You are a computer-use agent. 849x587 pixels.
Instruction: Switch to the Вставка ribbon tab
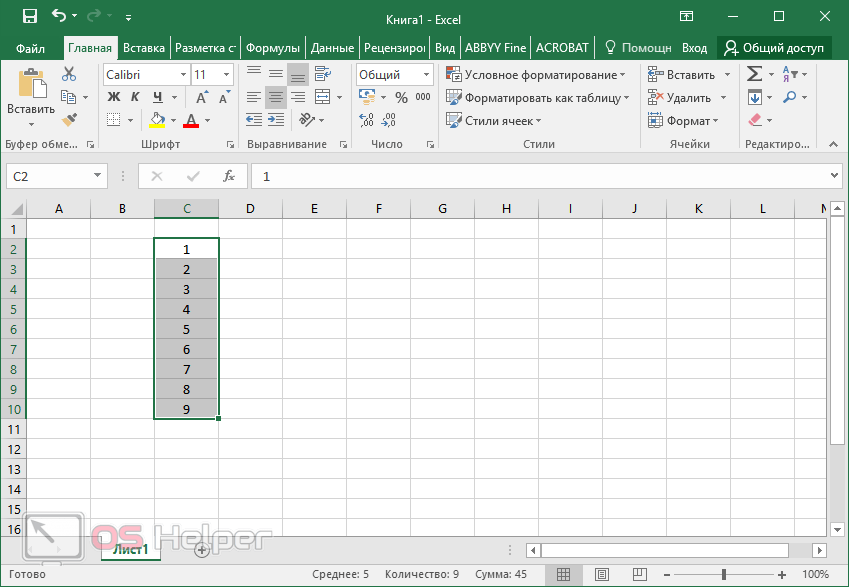(x=144, y=47)
